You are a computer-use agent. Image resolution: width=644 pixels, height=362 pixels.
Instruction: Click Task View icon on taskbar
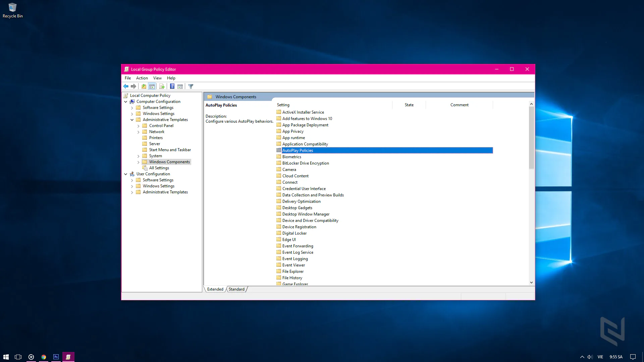pos(18,357)
